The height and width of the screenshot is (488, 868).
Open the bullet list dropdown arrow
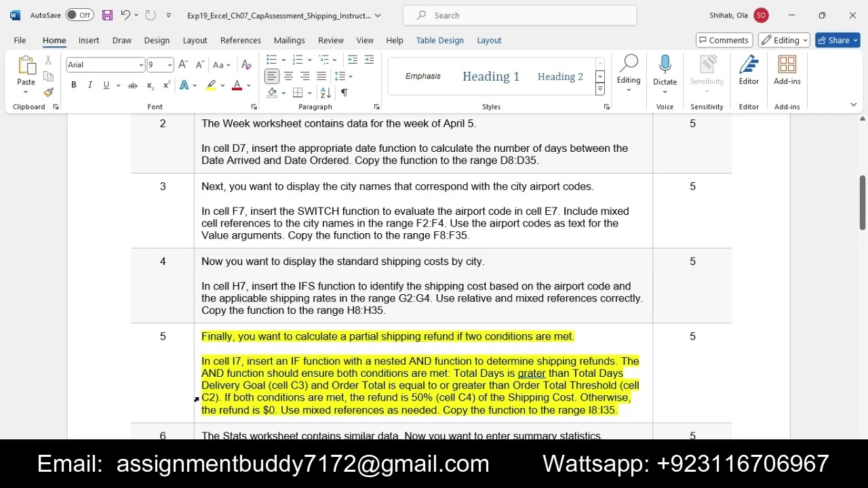(x=283, y=60)
